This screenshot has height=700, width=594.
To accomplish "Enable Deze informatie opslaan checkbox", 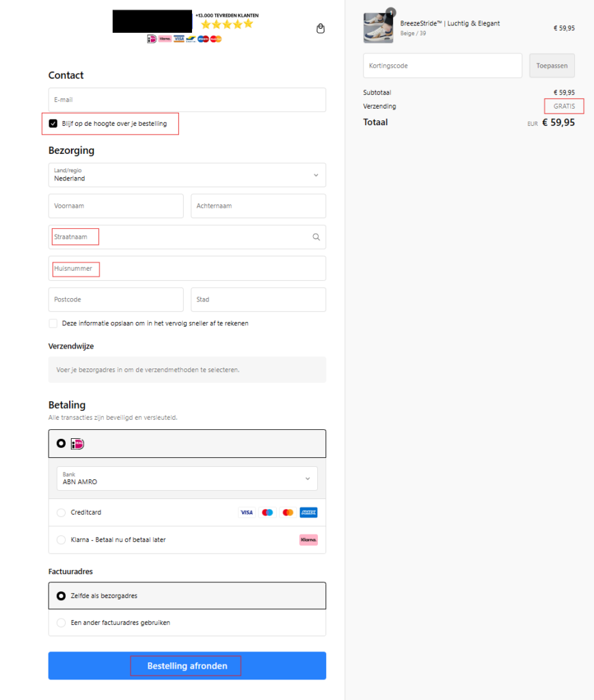I will point(53,323).
